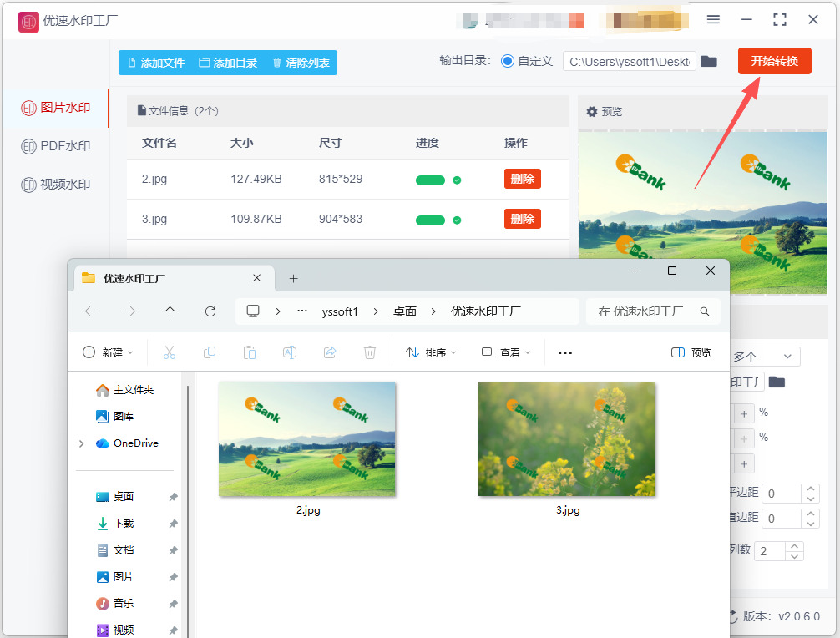840x638 pixels.
Task: Click the 开始转换 start conversion button
Action: (x=774, y=61)
